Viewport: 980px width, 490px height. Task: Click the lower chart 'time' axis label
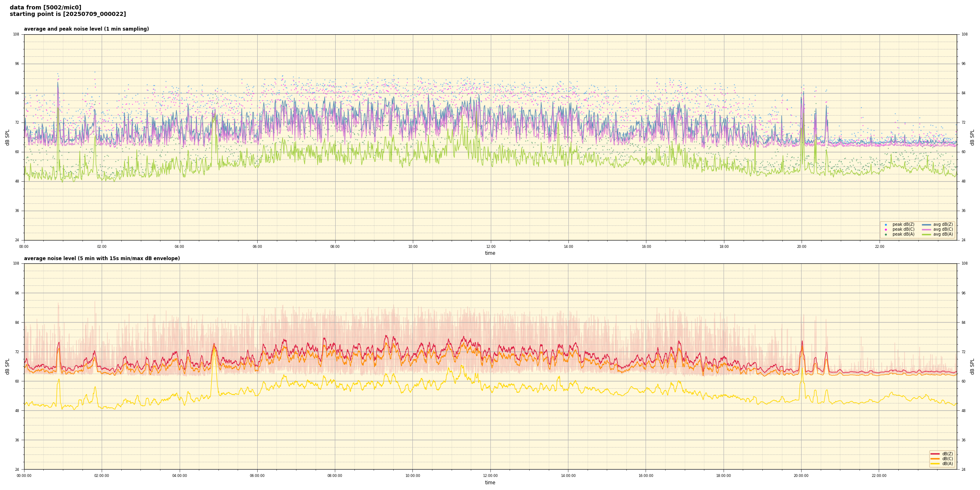[x=490, y=483]
